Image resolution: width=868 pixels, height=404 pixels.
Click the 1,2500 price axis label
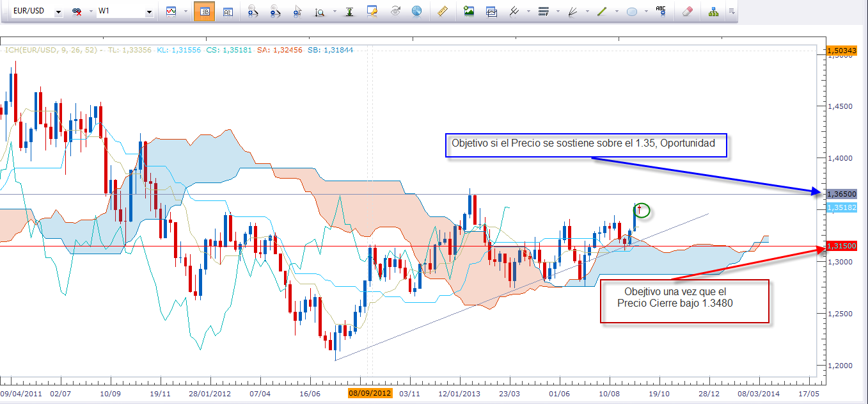840,314
